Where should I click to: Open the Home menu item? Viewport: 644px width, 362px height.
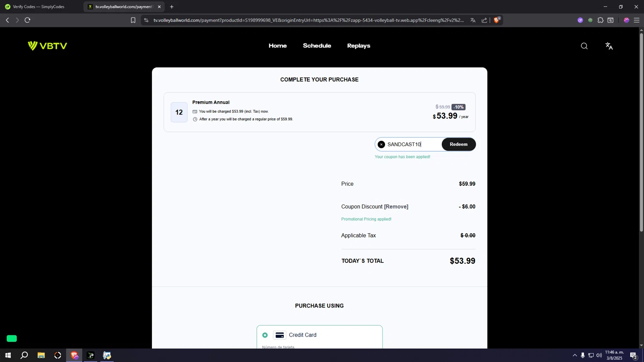278,46
